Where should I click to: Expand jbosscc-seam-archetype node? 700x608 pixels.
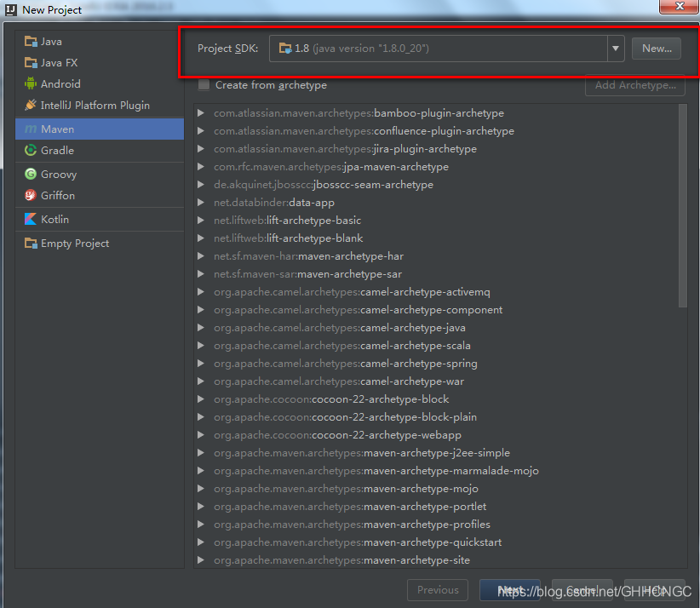[201, 185]
